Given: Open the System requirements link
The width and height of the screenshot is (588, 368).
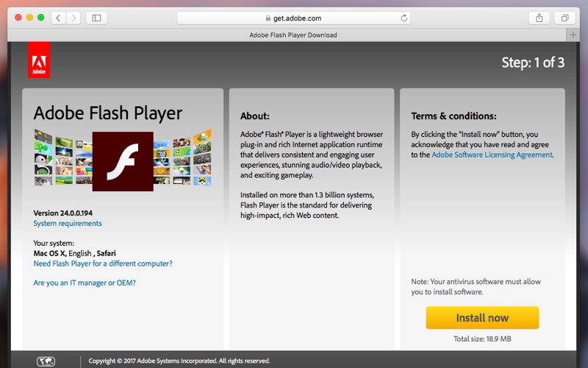Looking at the screenshot, I should pyautogui.click(x=68, y=224).
